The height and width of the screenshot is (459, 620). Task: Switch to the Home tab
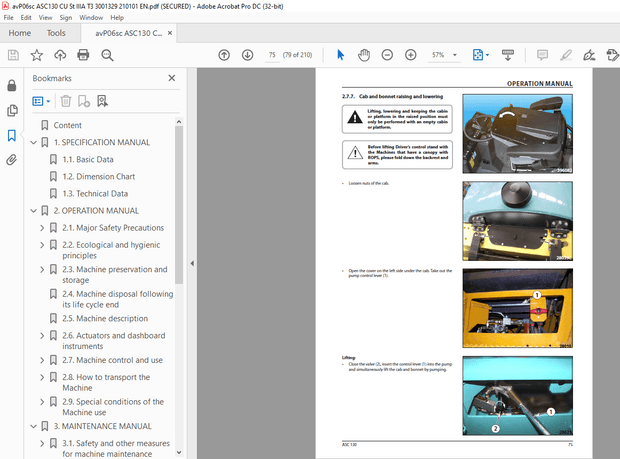tap(20, 33)
